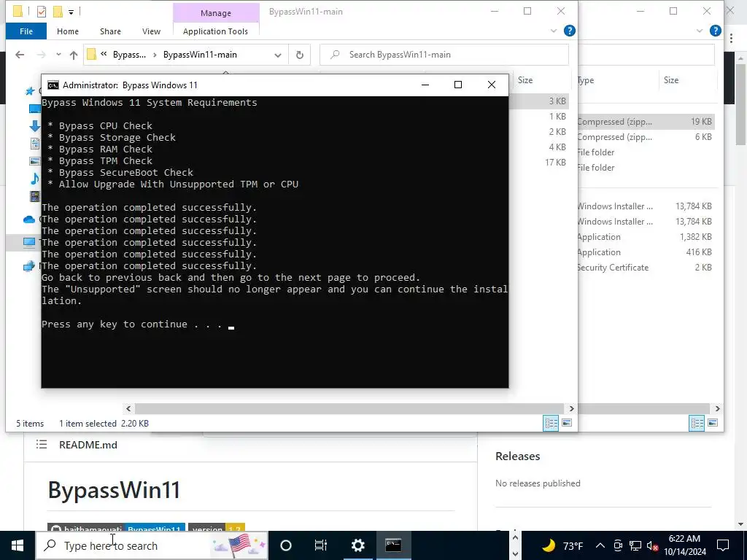Switch back Explorer to details view
This screenshot has width=747, height=560.
[x=697, y=423]
